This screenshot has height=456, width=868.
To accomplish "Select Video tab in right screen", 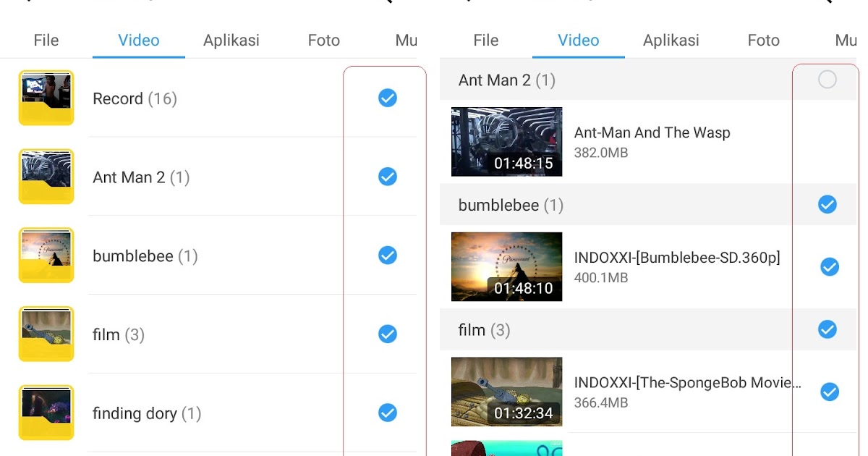I will pos(579,41).
